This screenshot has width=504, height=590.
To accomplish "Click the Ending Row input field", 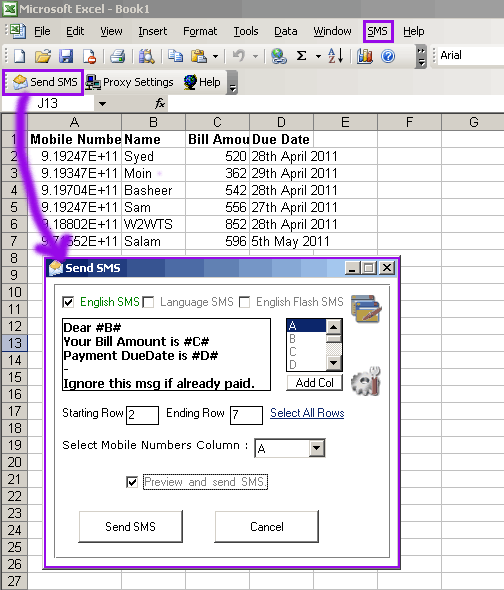I will pyautogui.click(x=246, y=415).
